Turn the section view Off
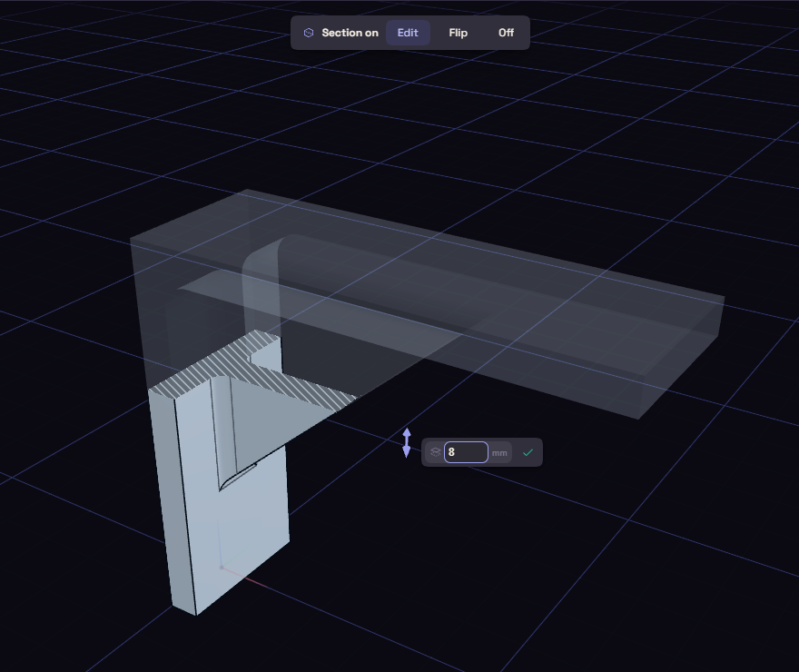Screen dimensions: 799x672 pos(506,33)
